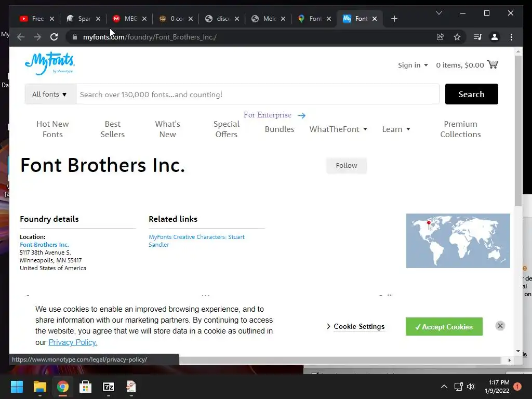Reload the page
The height and width of the screenshot is (399, 532).
point(54,37)
